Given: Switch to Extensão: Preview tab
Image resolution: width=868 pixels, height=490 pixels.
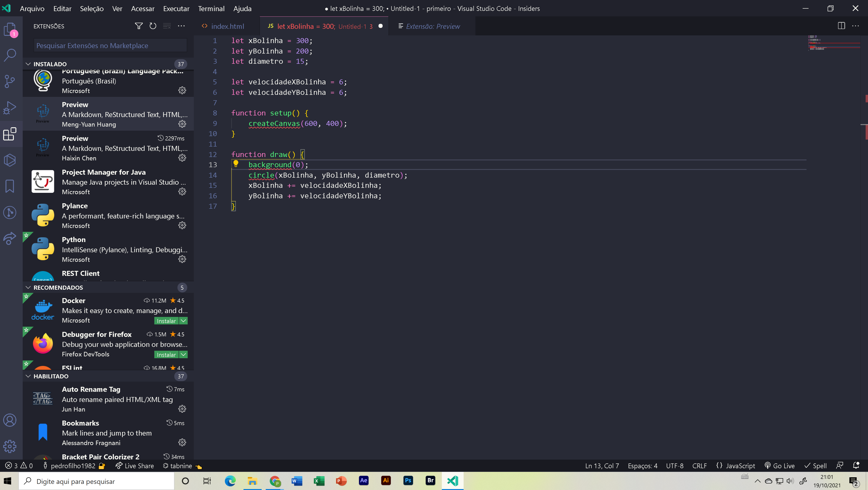Looking at the screenshot, I should coord(433,26).
